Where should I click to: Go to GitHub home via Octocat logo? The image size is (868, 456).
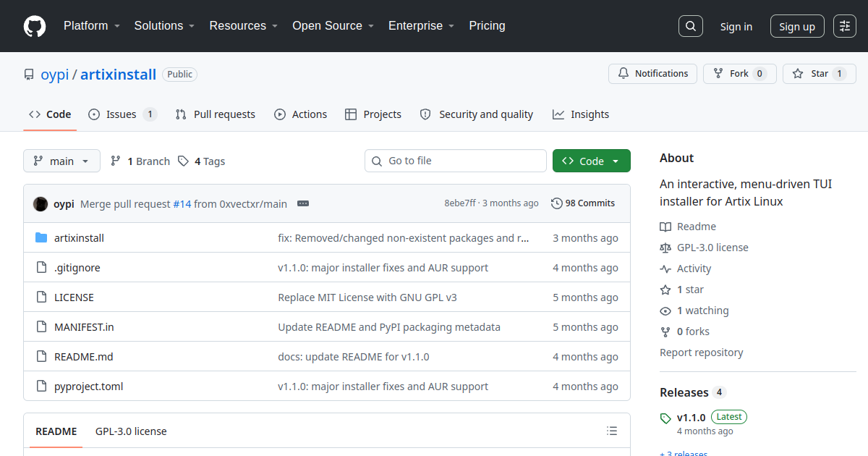[35, 26]
